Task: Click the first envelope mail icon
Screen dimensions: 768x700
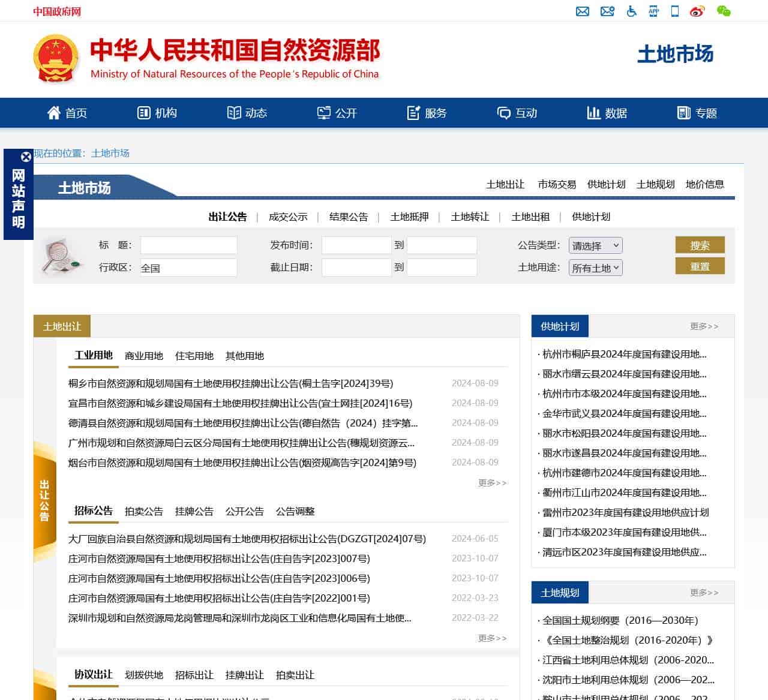Action: pos(582,11)
